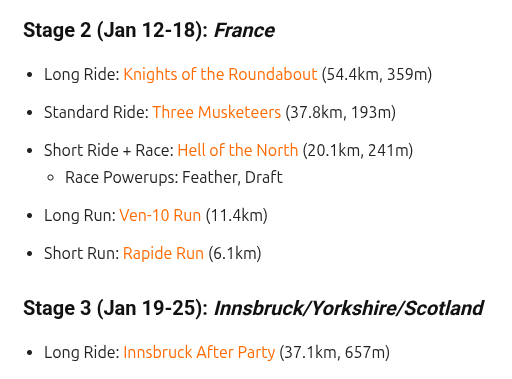Viewport: 512px width, 379px height.
Task: Open the Innsbruck After Party link
Action: [199, 352]
